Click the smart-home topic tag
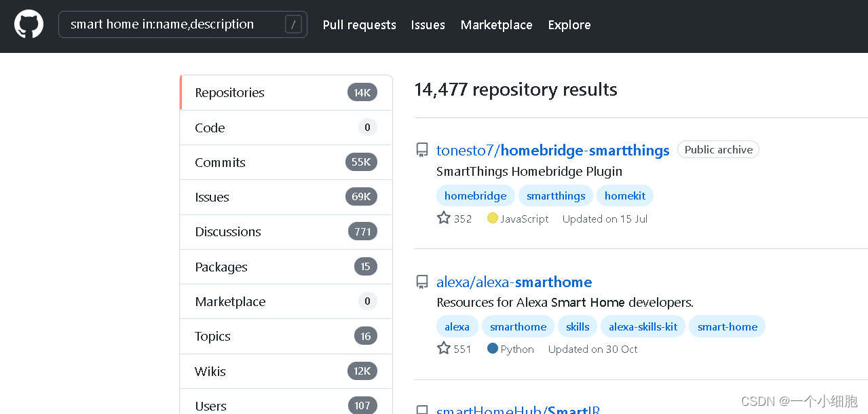The width and height of the screenshot is (868, 414). click(727, 326)
